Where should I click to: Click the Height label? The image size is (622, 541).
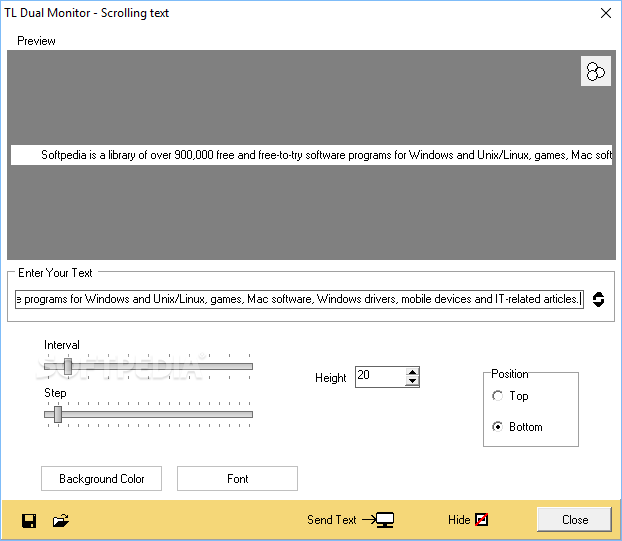point(330,378)
